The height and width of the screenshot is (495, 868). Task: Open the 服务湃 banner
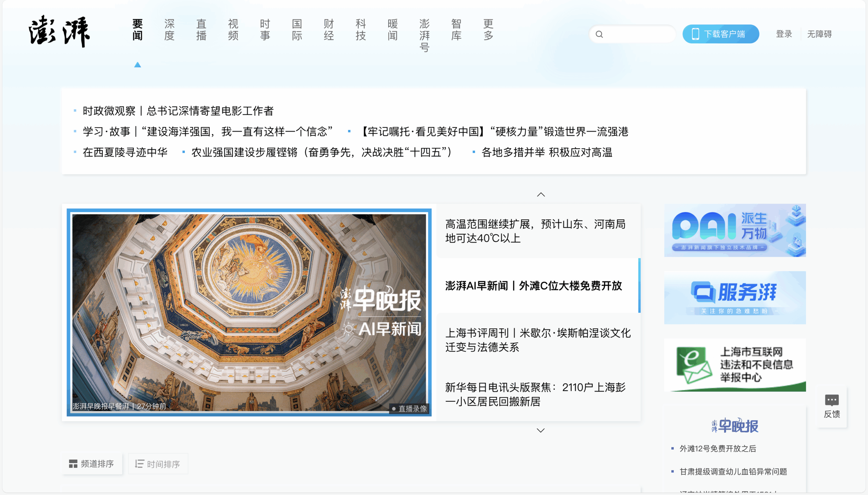click(x=735, y=298)
